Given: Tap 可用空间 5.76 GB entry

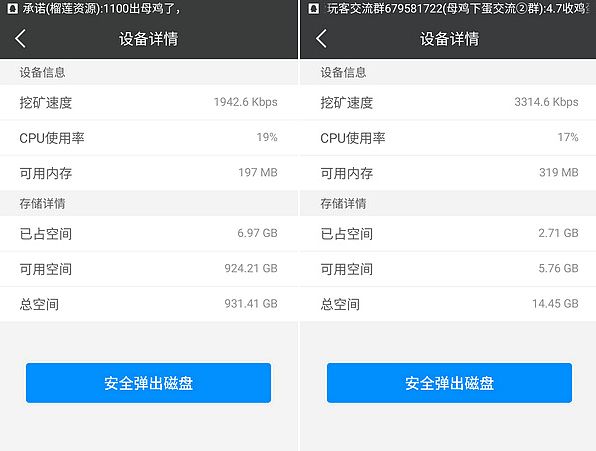Looking at the screenshot, I should [x=448, y=269].
